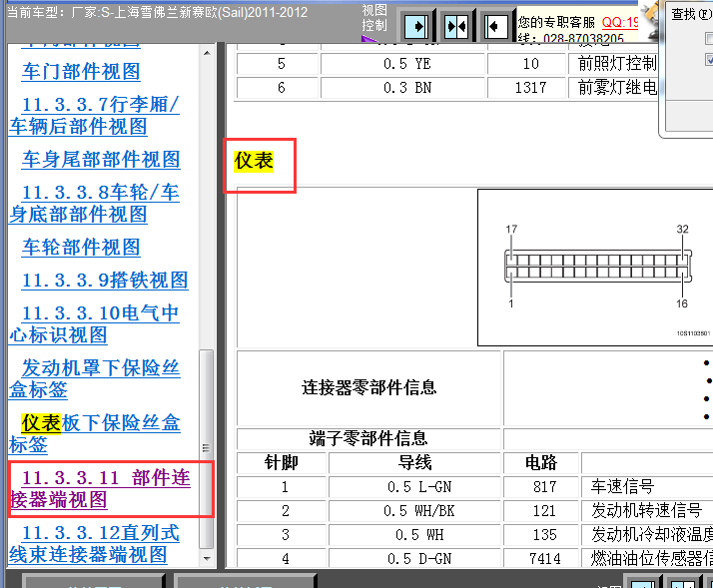Click the current vehicle model title text

click(158, 12)
